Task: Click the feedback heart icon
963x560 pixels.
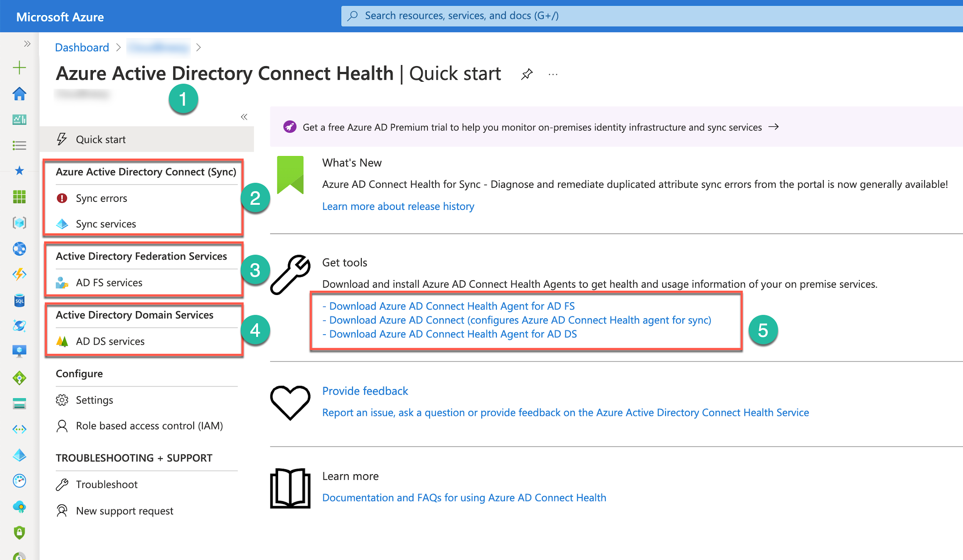Action: tap(290, 402)
